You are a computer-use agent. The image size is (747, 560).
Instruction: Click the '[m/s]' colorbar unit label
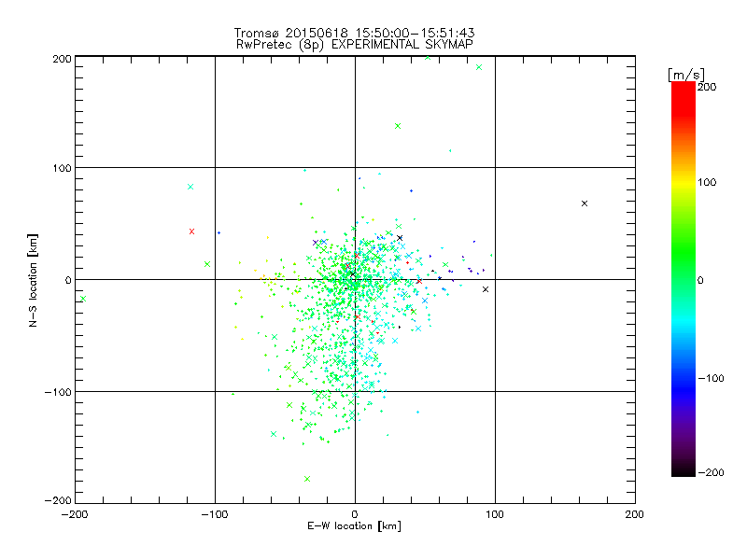coord(685,75)
